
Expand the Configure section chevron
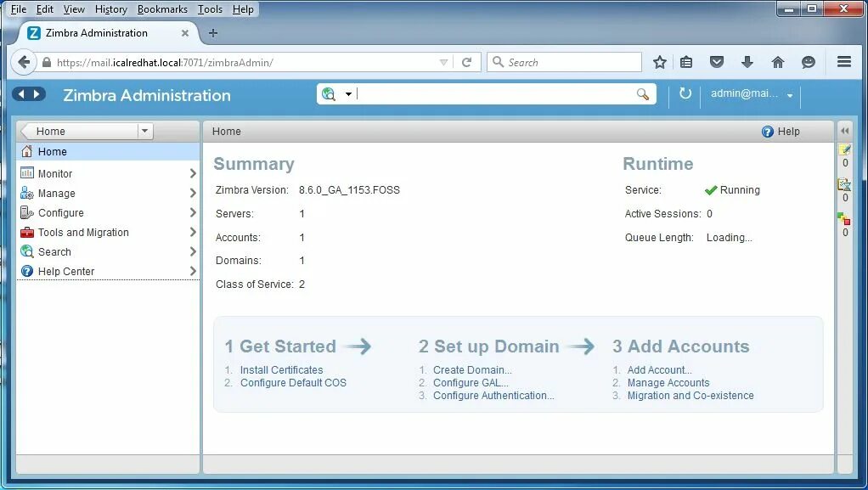pos(193,212)
